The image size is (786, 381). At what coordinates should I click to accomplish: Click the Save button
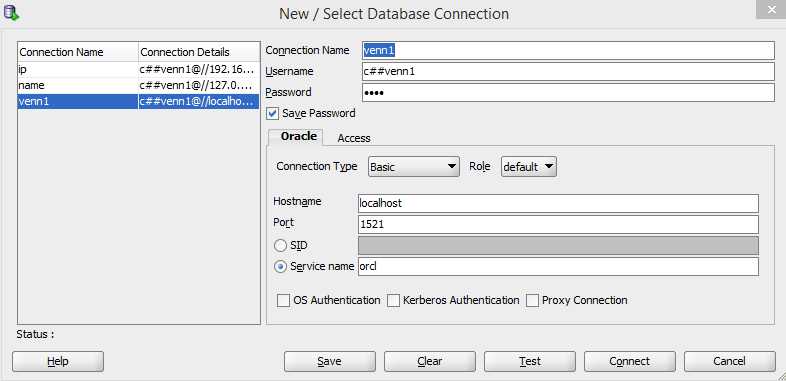329,361
